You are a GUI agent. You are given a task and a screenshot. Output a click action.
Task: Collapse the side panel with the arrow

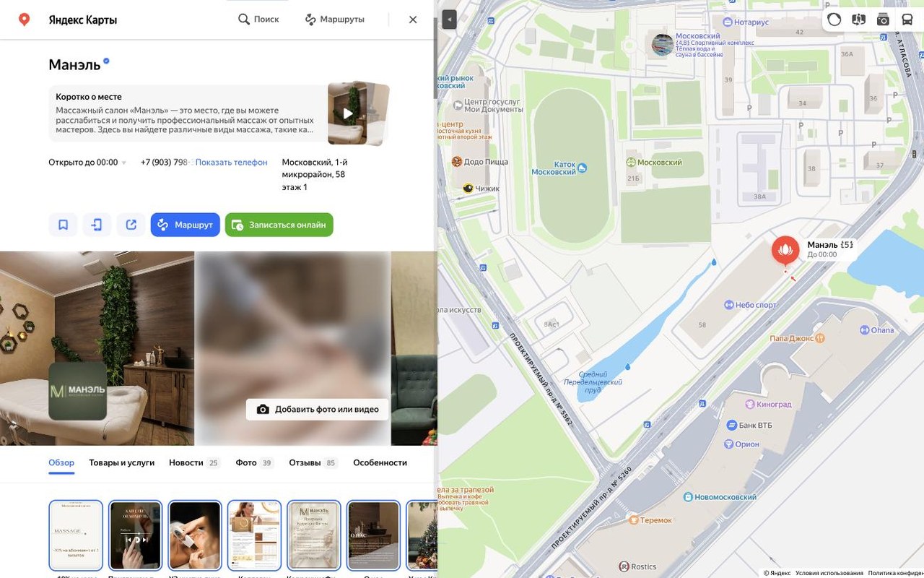449,20
